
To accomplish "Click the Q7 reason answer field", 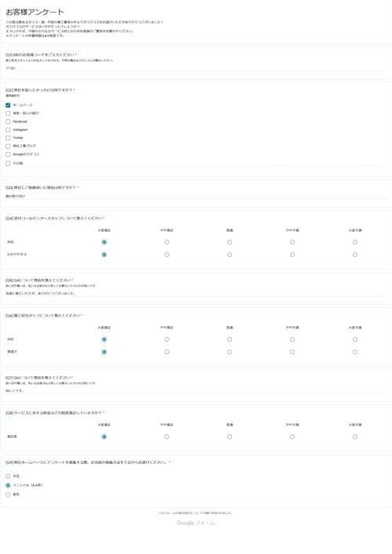I will click(196, 391).
